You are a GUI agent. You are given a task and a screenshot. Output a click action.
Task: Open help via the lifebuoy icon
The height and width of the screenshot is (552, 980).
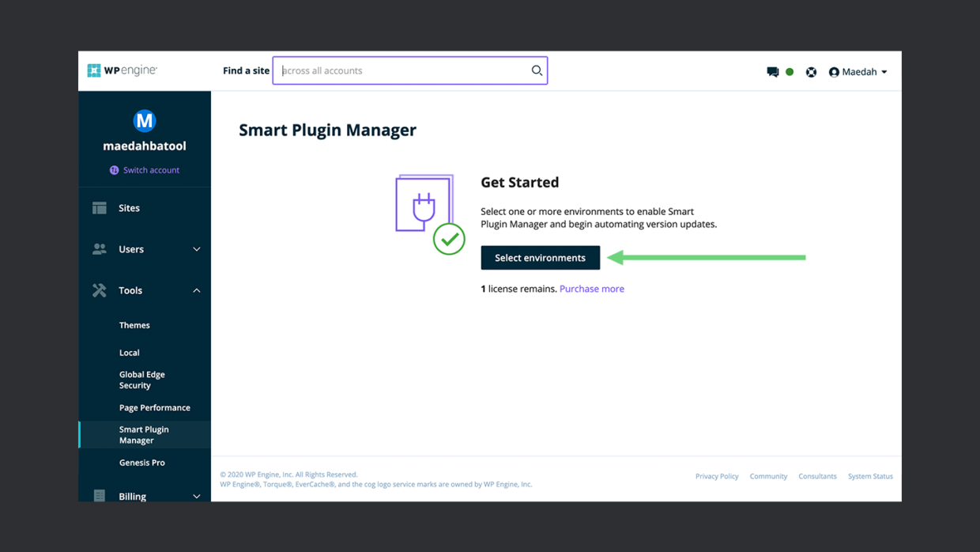click(811, 71)
